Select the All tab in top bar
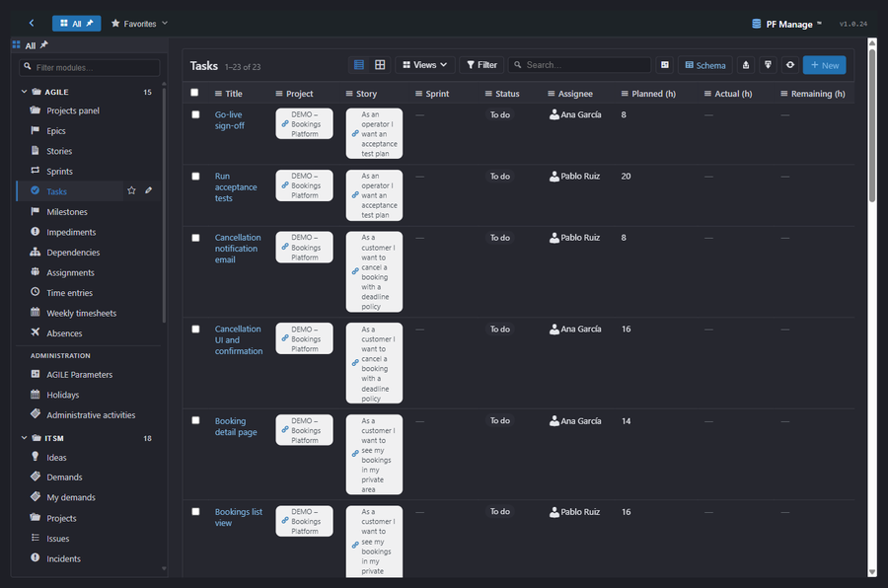Image resolution: width=888 pixels, height=588 pixels. coord(76,24)
